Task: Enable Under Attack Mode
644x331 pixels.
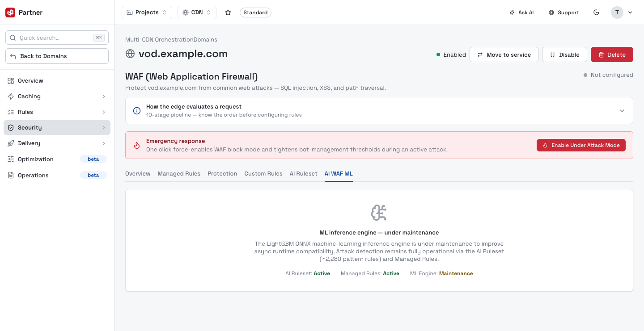Action: [581, 145]
